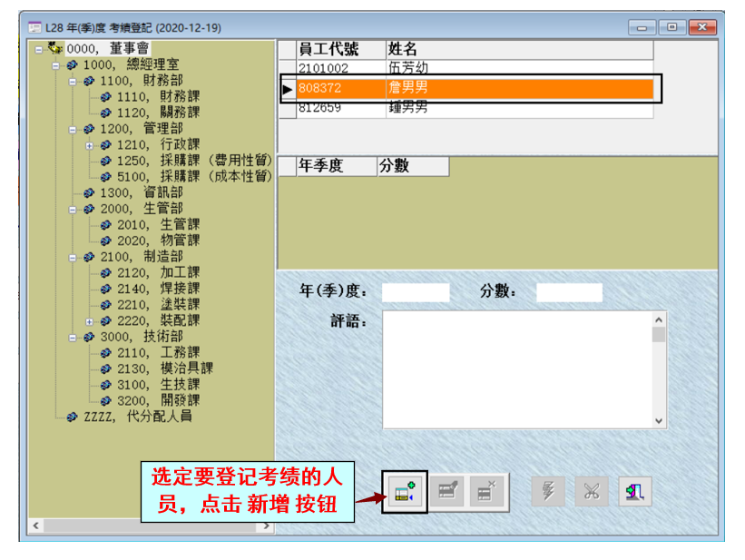Click the 年季度 column header

tap(337, 166)
